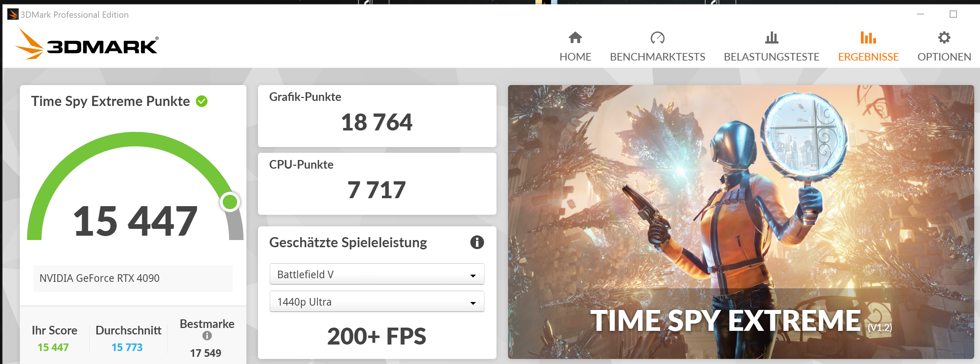Click the Durchschnitt score 15 773
The height and width of the screenshot is (364, 980).
(x=127, y=347)
